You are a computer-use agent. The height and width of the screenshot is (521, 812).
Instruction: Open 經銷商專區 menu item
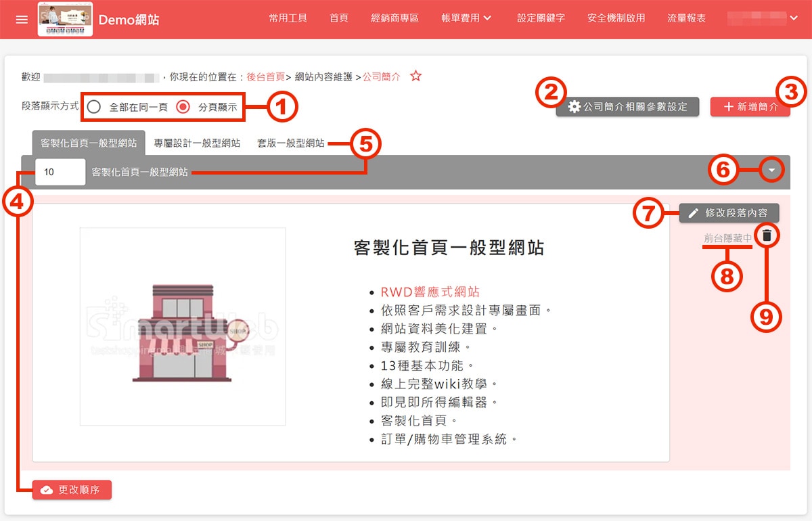pos(395,19)
